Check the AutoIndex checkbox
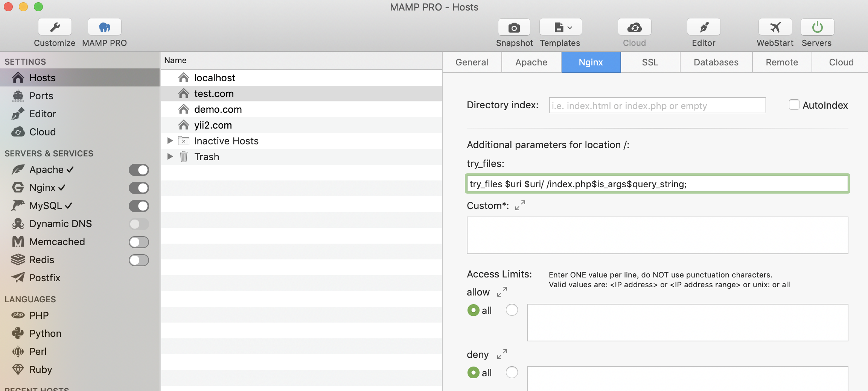Viewport: 868px width, 391px height. (x=794, y=105)
